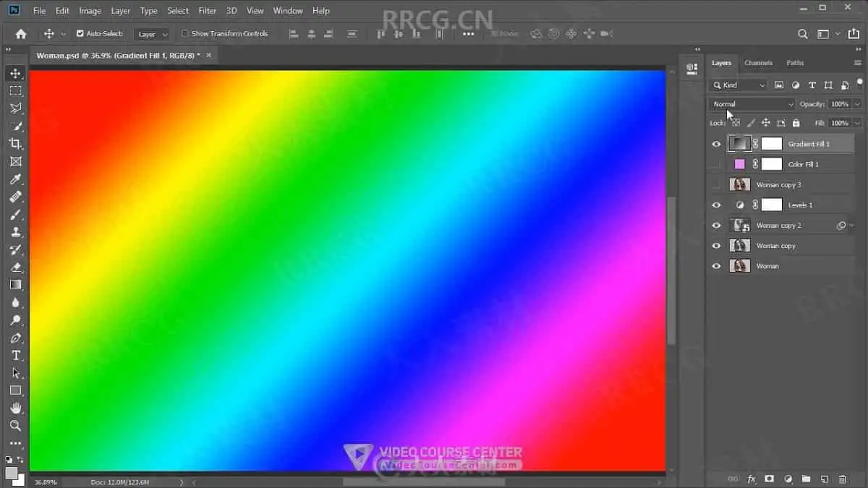Switch to the Channels tab

758,63
